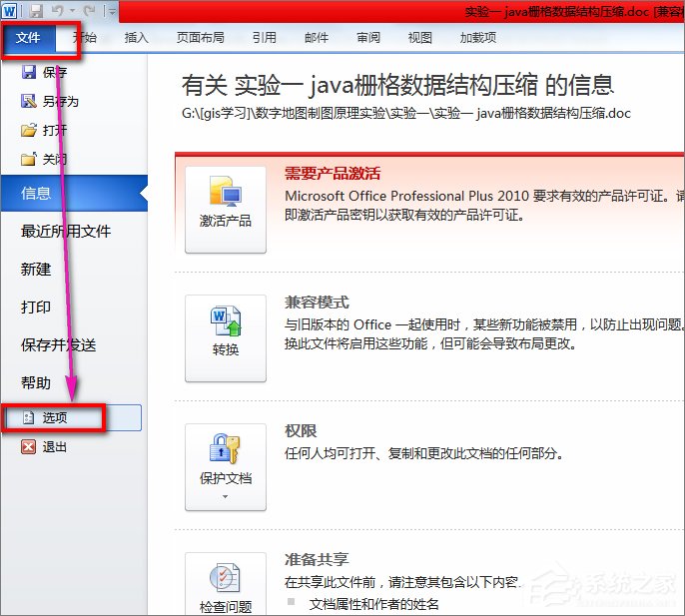Click the 退出 exit icon
Screen dimensions: 685x616
coord(29,446)
